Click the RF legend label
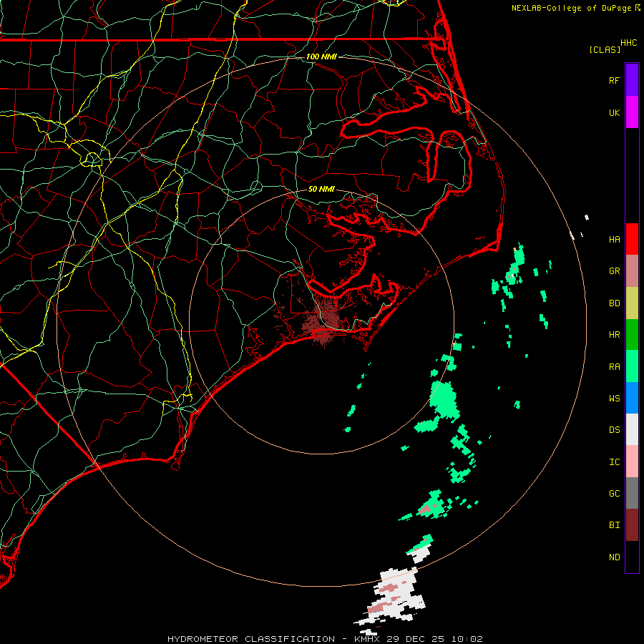The width and height of the screenshot is (644, 644). pos(614,80)
